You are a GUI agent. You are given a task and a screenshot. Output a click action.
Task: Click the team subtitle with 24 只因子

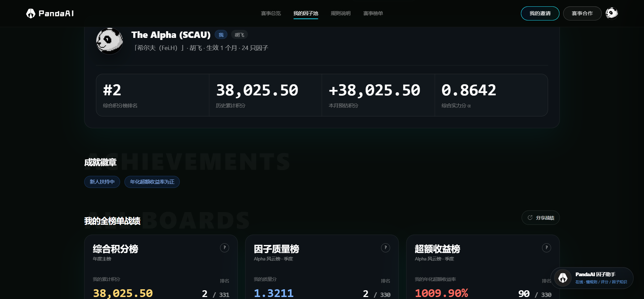[x=201, y=48]
